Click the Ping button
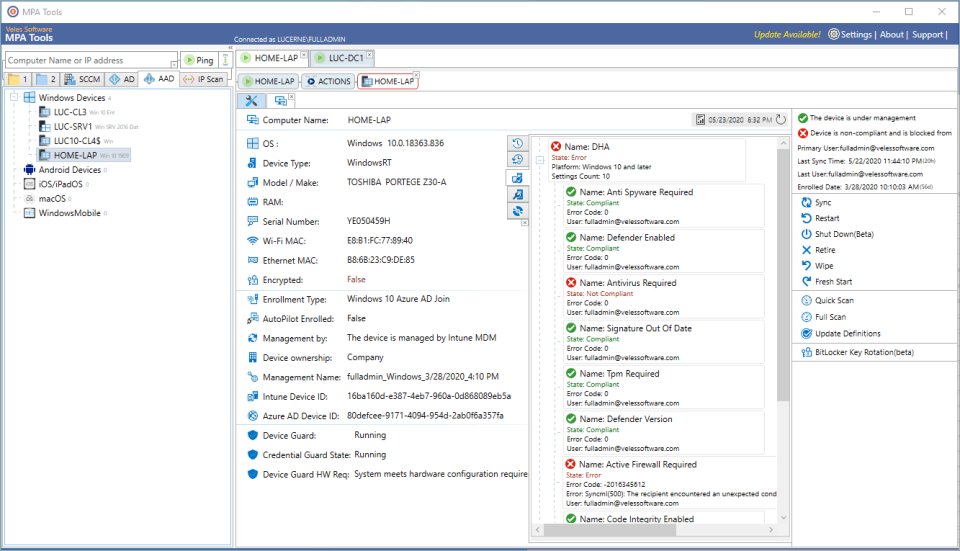 click(x=198, y=61)
